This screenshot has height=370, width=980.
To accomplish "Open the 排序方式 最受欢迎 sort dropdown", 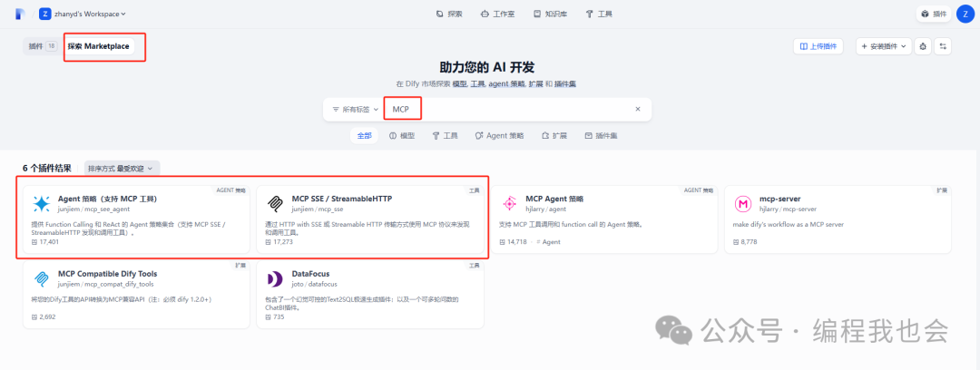I will pos(122,168).
